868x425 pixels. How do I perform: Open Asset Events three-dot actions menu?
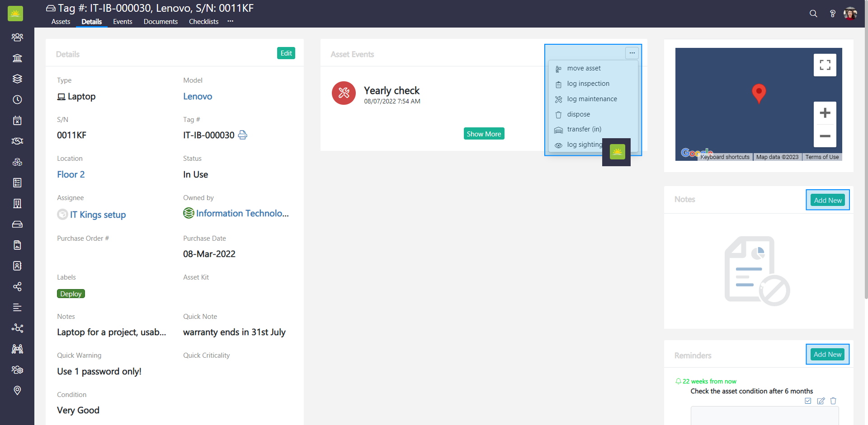point(632,53)
